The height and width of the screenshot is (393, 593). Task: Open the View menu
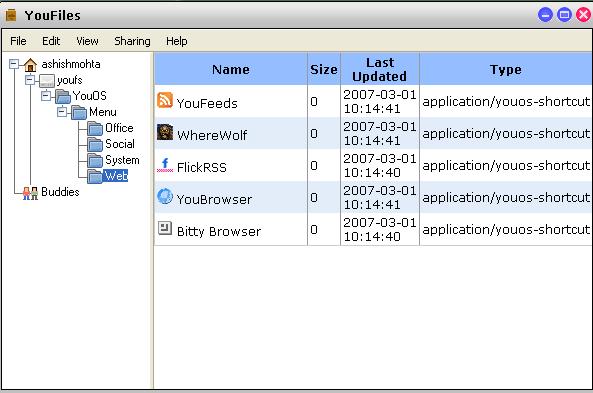pyautogui.click(x=87, y=41)
